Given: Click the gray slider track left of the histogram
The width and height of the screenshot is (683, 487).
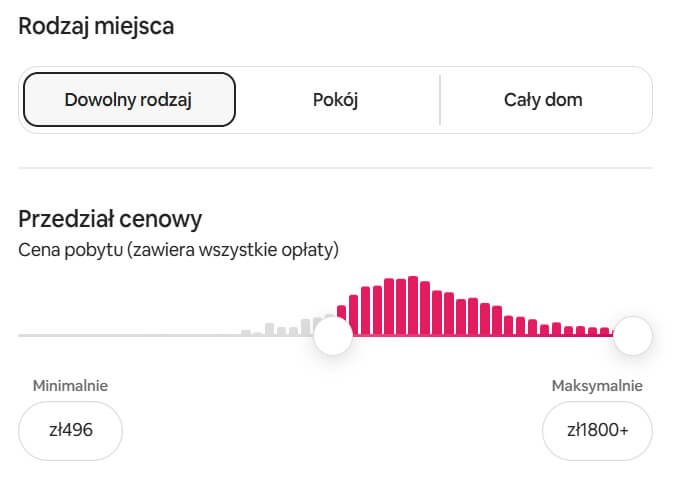Looking at the screenshot, I should click(x=120, y=335).
